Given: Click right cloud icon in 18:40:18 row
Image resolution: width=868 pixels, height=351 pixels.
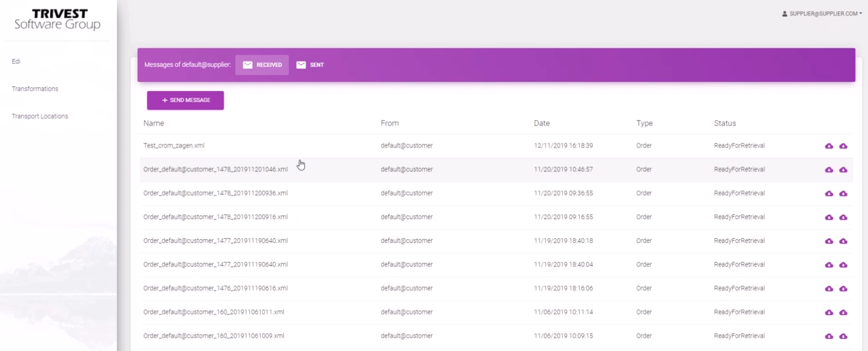Looking at the screenshot, I should (843, 241).
